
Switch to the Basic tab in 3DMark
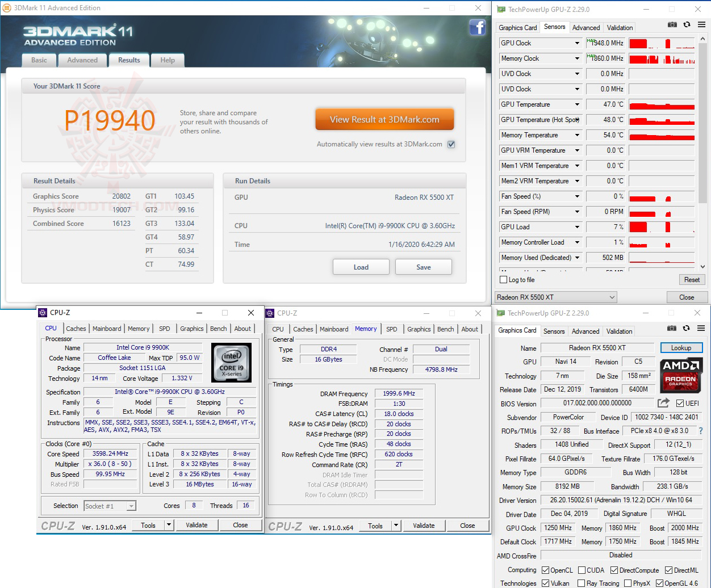point(39,60)
